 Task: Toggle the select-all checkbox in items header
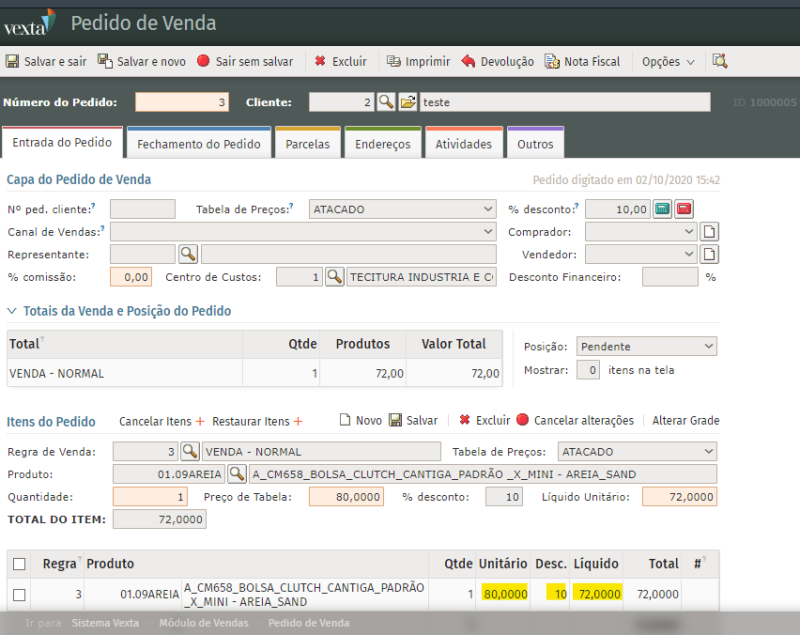point(19,564)
